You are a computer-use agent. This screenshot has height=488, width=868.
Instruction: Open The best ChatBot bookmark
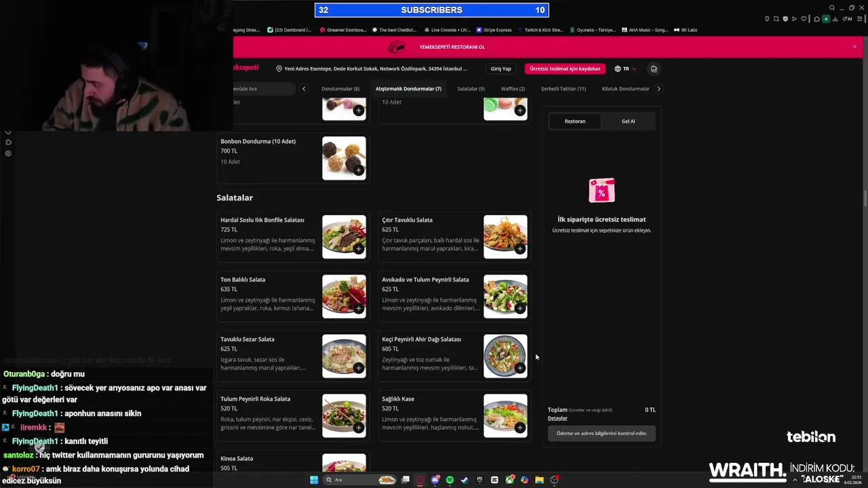click(x=395, y=30)
